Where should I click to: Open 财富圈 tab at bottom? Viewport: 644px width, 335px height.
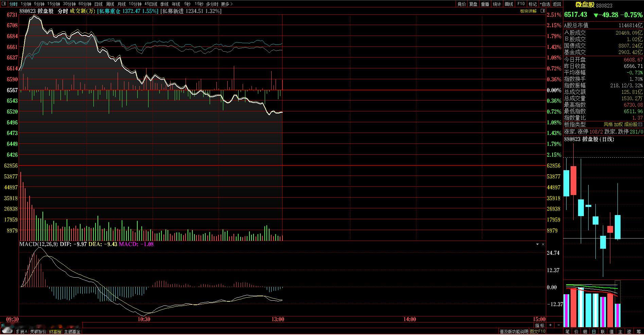click(x=55, y=332)
